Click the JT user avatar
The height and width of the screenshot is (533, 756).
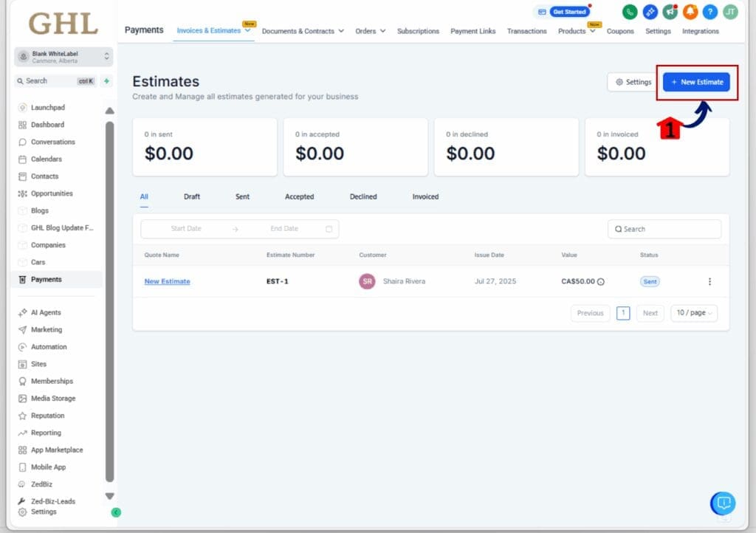[x=730, y=12]
